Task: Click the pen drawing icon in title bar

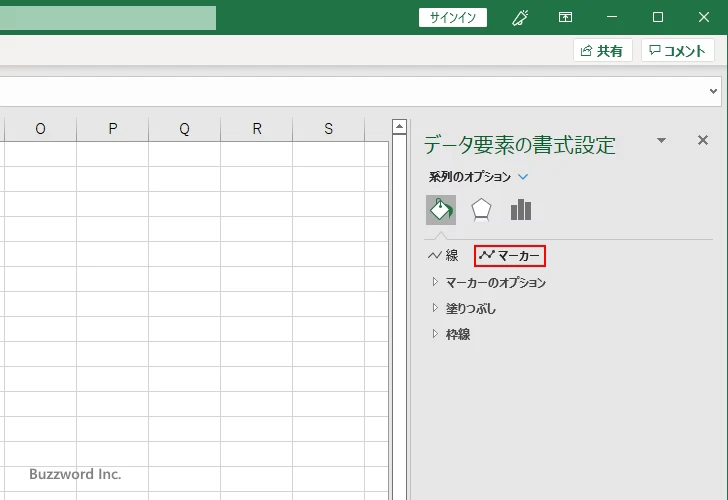Action: coord(519,17)
